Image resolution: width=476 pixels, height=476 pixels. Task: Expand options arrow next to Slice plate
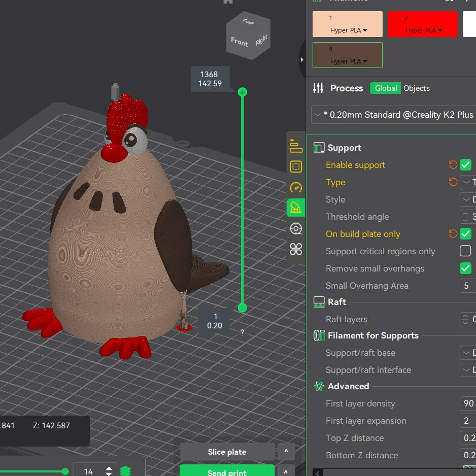(x=286, y=452)
